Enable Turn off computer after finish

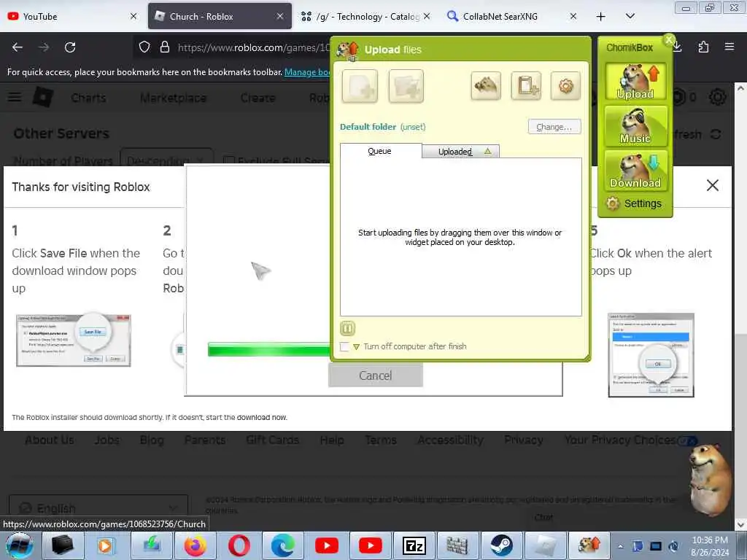click(344, 346)
